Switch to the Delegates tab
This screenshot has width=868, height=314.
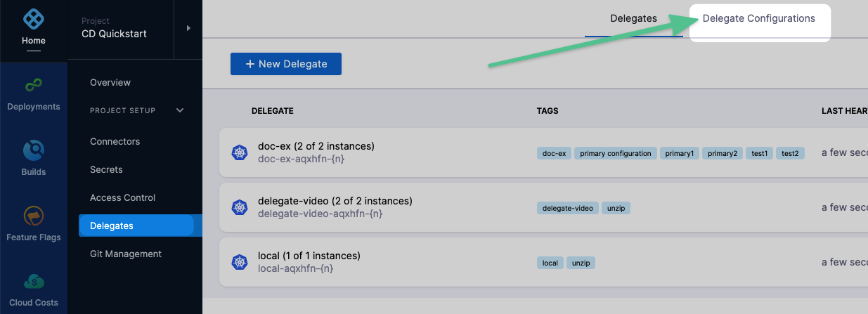(633, 18)
